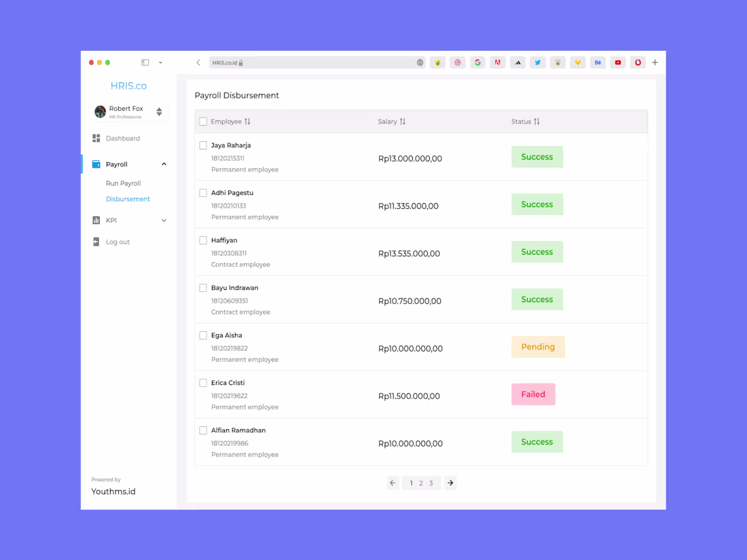This screenshot has height=560, width=747.
Task: Expand the KPI menu chevron
Action: 164,221
